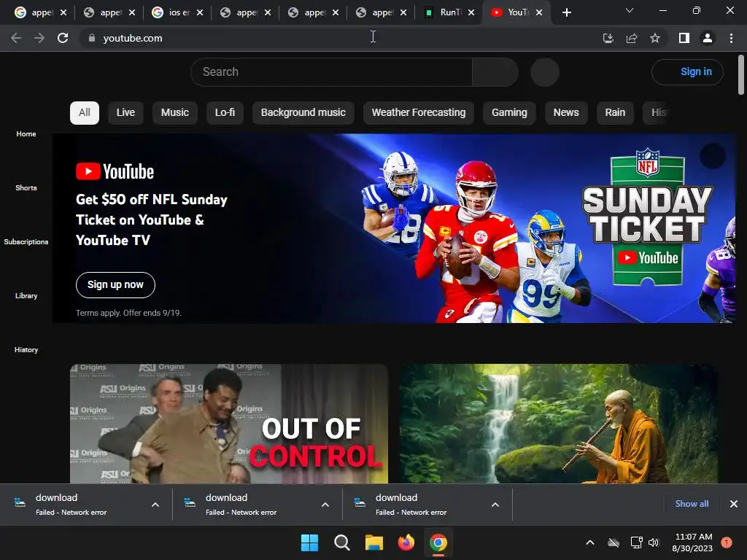
Task: Open the Chrome profile icon
Action: (708, 38)
